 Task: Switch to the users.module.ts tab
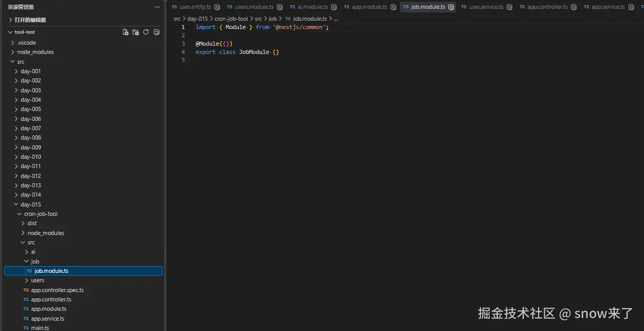pos(254,7)
